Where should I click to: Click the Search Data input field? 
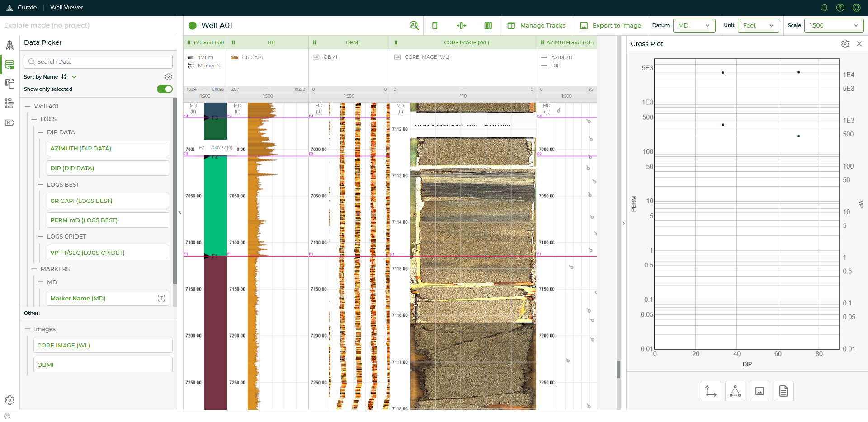(98, 62)
